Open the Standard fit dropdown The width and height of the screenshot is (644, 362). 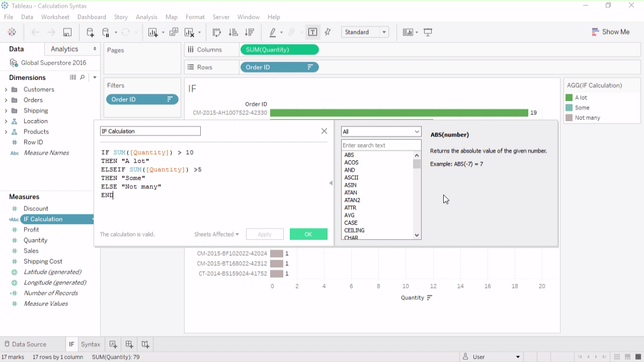pyautogui.click(x=365, y=32)
